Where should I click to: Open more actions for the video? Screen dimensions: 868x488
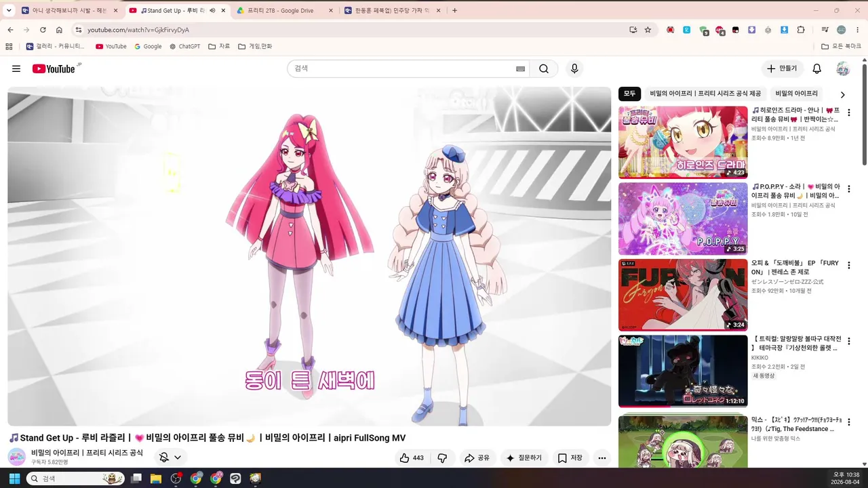(x=601, y=458)
